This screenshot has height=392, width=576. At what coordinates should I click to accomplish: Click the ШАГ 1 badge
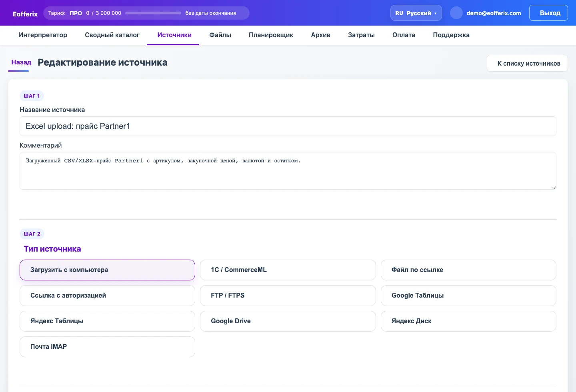[32, 96]
